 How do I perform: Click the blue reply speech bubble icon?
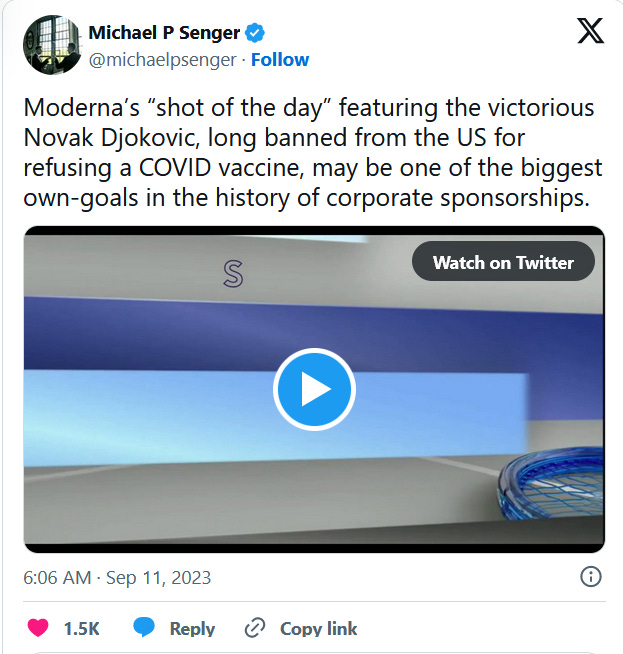point(144,628)
